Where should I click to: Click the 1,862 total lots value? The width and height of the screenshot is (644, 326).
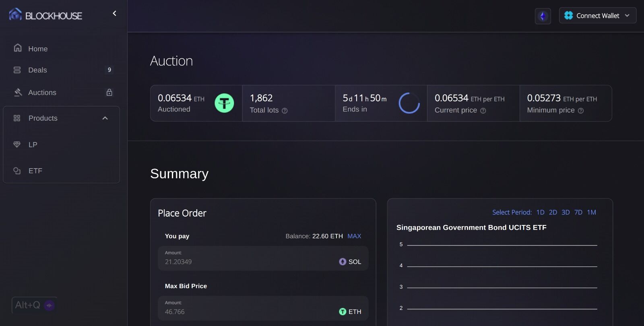261,98
